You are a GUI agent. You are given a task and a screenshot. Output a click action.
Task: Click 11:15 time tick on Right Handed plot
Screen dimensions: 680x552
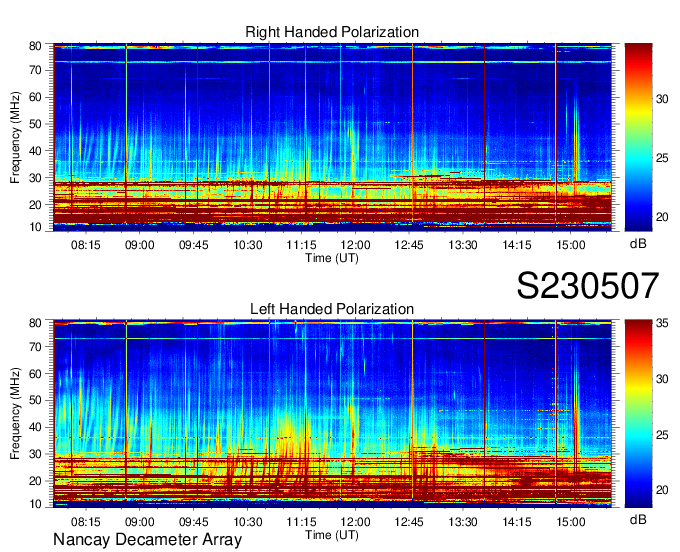tap(301, 245)
